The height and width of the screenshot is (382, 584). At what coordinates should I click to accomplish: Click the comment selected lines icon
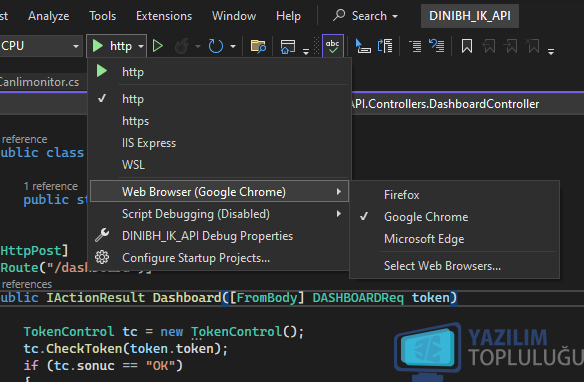pyautogui.click(x=416, y=46)
